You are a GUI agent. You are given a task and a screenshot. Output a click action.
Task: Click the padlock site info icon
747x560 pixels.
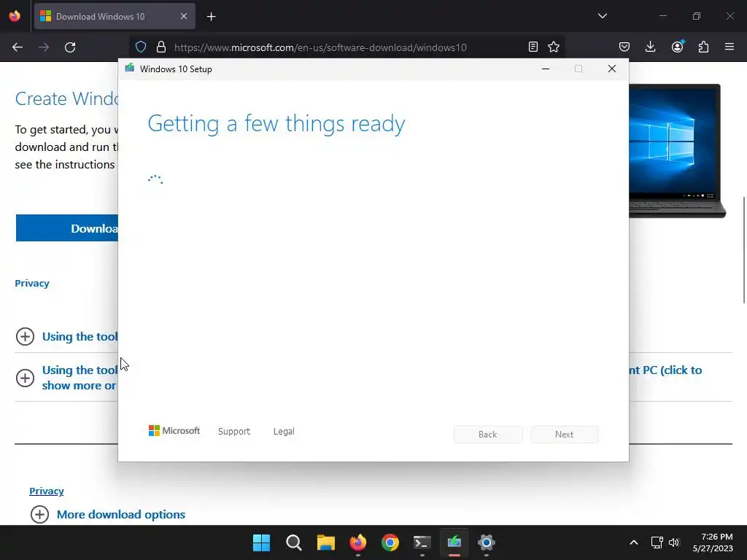click(161, 47)
